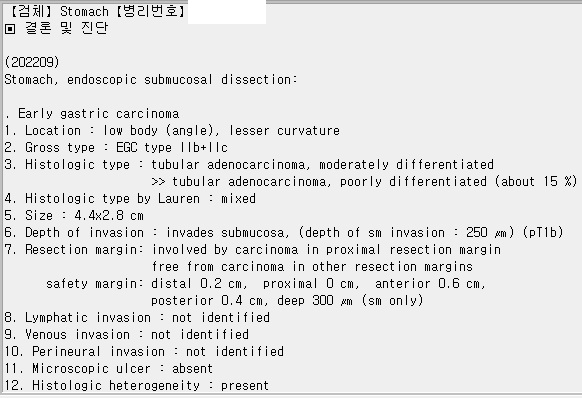The image size is (582, 398).
Task: Click the line Stomach, endoscopic submucosal dissection
Action: tap(151, 79)
